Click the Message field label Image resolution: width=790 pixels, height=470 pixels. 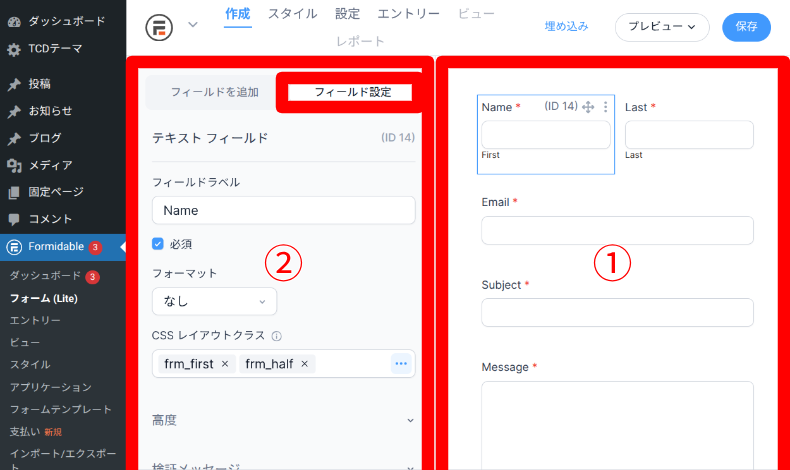coord(505,367)
